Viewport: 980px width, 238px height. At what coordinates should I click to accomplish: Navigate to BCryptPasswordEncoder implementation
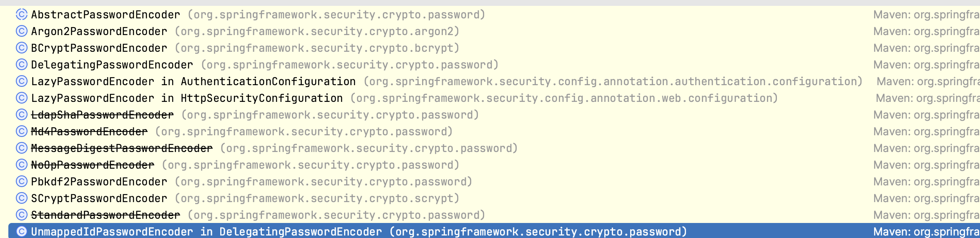pyautogui.click(x=494, y=48)
